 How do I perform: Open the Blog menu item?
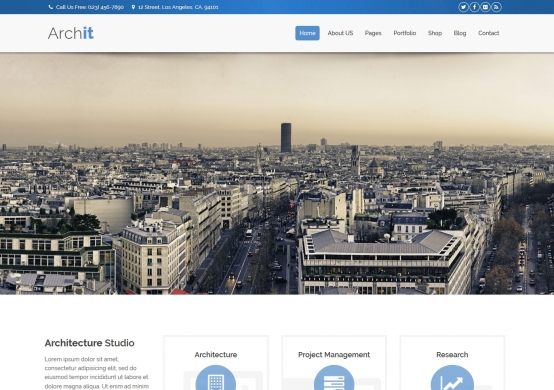tap(460, 33)
